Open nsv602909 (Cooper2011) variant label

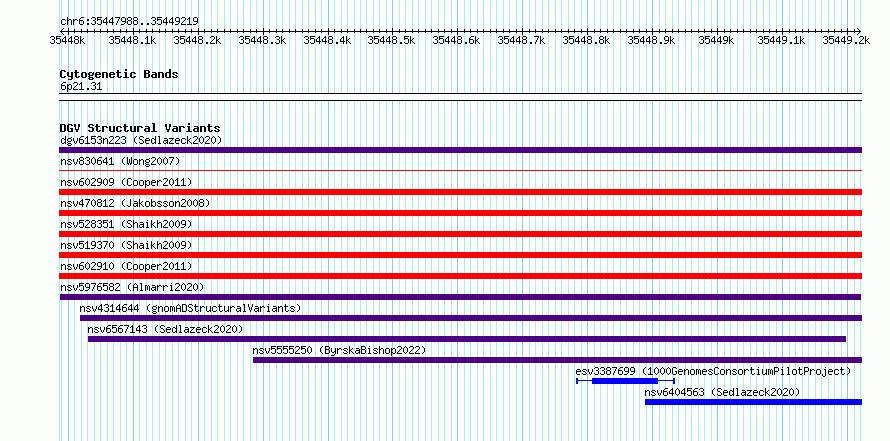click(126, 182)
